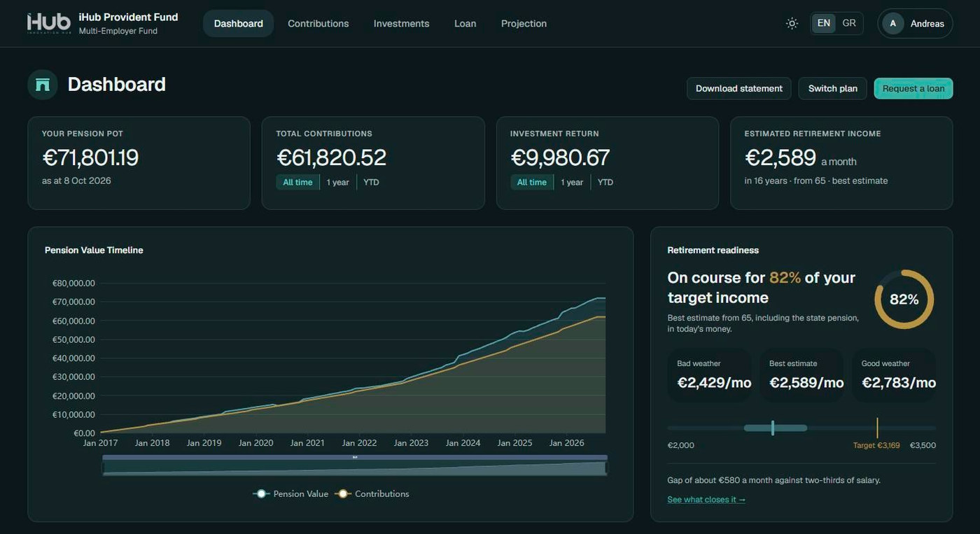The height and width of the screenshot is (534, 980).
Task: Switch to the Projection tab
Action: coord(524,23)
